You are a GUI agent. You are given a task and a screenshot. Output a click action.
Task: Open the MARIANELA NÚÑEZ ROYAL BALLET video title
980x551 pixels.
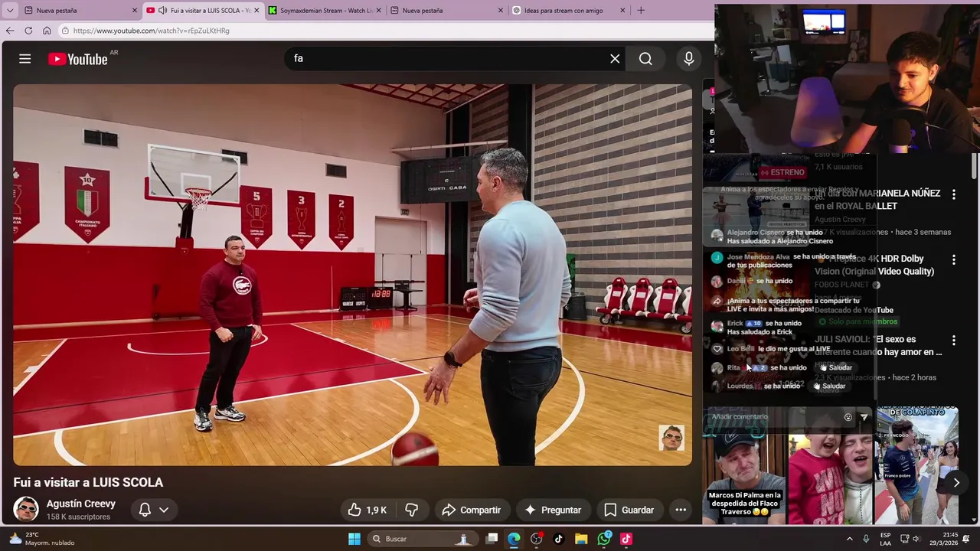coord(877,200)
